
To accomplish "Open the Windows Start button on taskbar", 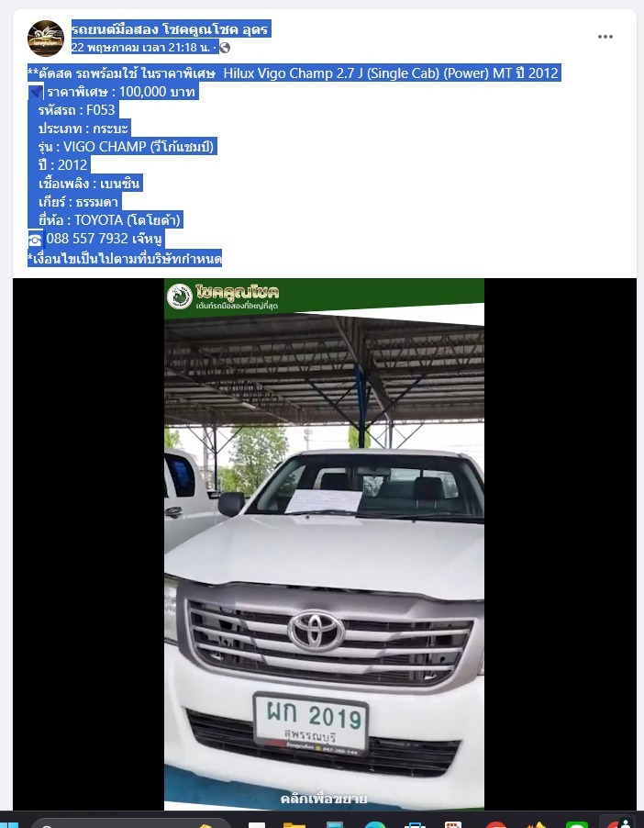I will point(9,823).
